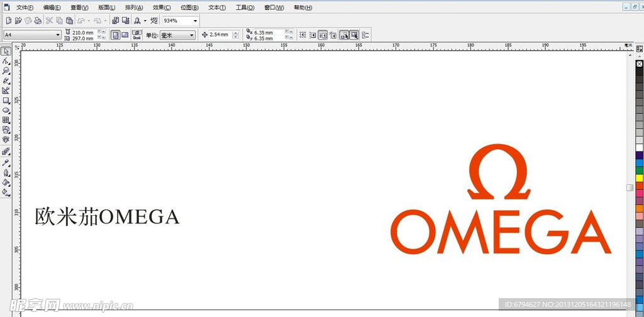
Task: Click the Export icon
Action: 126,21
